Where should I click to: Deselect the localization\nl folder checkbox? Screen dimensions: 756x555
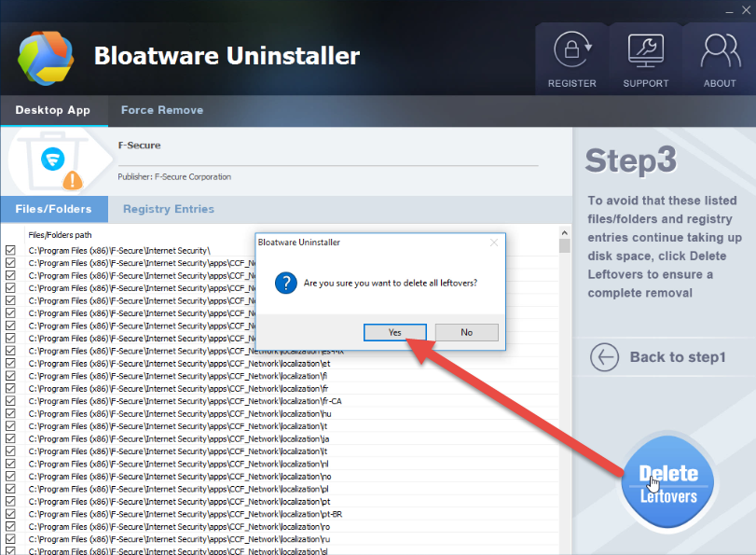click(x=10, y=464)
